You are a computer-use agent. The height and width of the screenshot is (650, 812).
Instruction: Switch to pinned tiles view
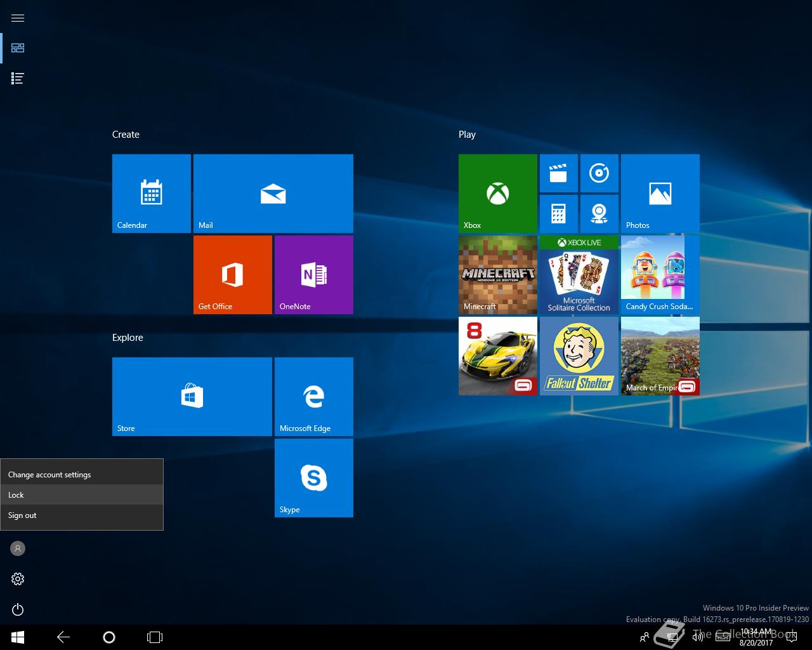pos(18,48)
